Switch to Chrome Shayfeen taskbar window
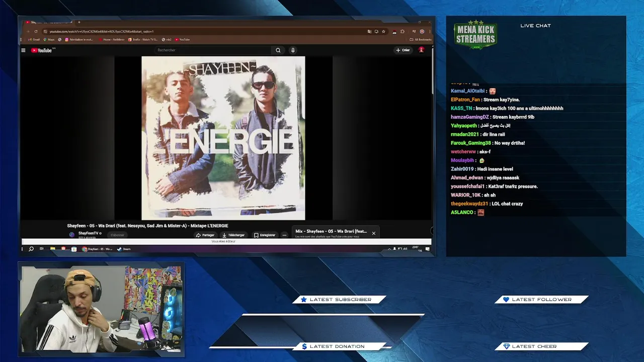Screen dimensions: 644x362 pos(98,249)
